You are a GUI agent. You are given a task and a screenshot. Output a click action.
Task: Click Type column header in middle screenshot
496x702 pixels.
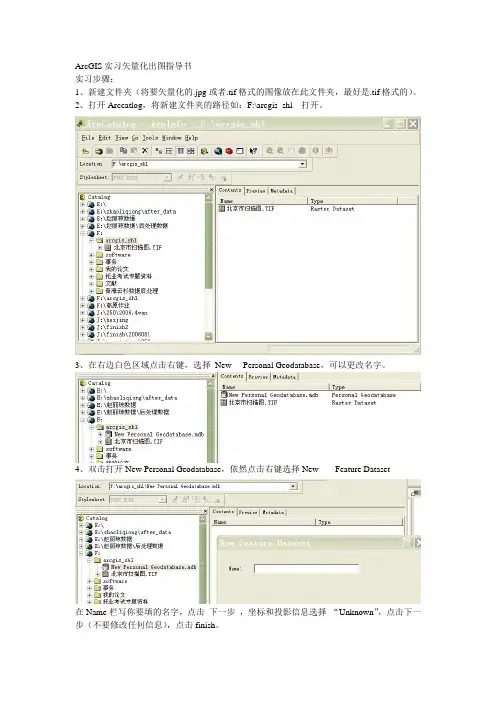coord(375,387)
